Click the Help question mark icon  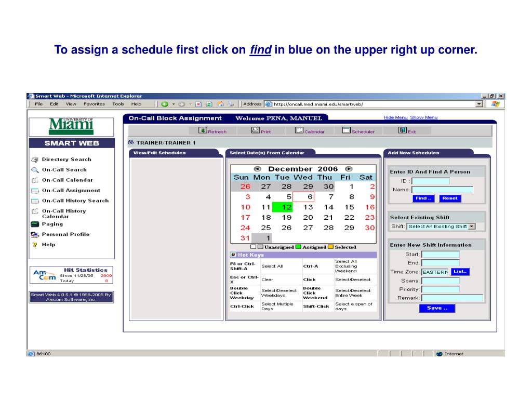point(35,245)
